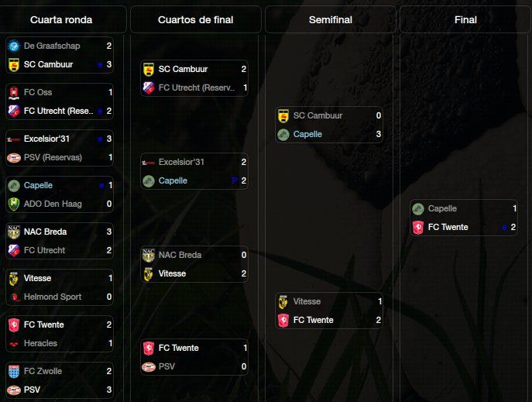Click SC Cambuur crest in Cuartos de final
The width and height of the screenshot is (532, 402).
[x=149, y=69]
